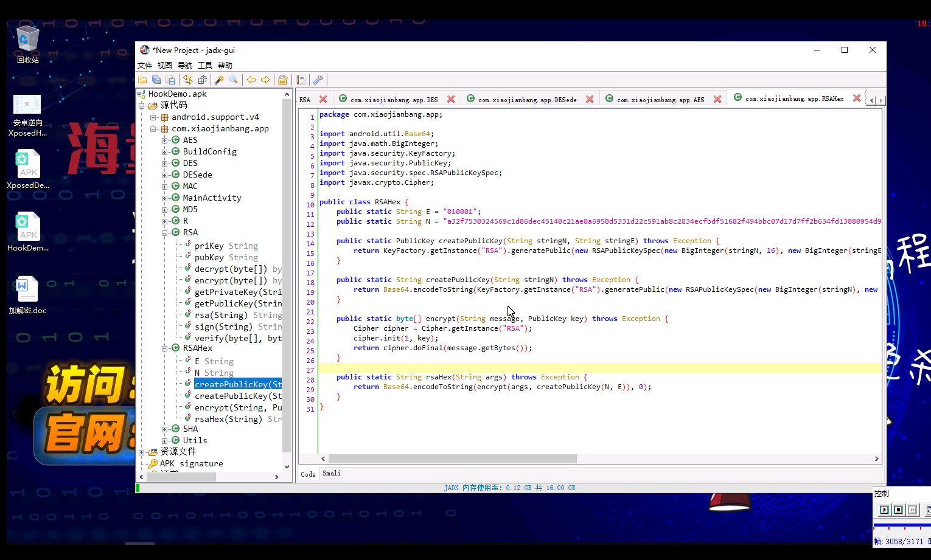Click the save all toolbar icon
Viewport: 931px width, 560px height.
click(x=156, y=80)
